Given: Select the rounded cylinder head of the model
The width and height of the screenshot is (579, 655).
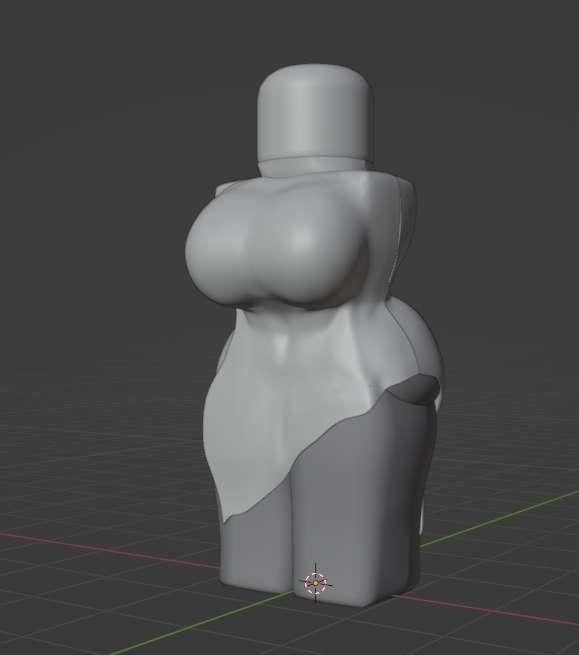Looking at the screenshot, I should [315, 113].
